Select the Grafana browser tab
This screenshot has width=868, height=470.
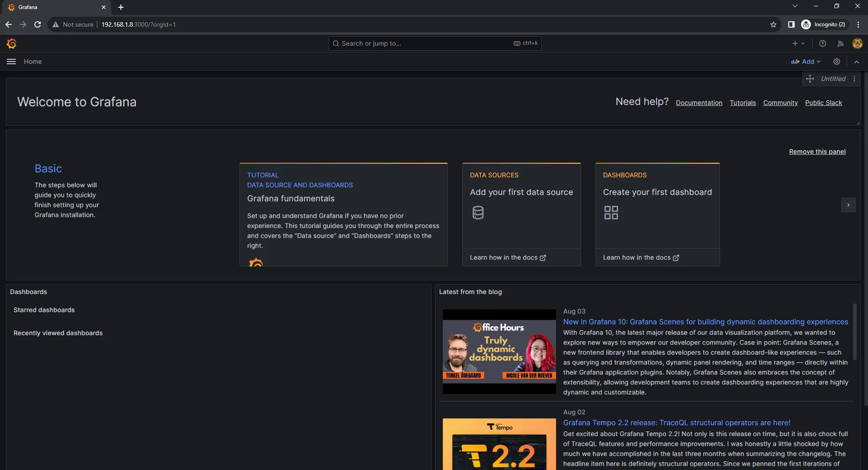pyautogui.click(x=57, y=7)
